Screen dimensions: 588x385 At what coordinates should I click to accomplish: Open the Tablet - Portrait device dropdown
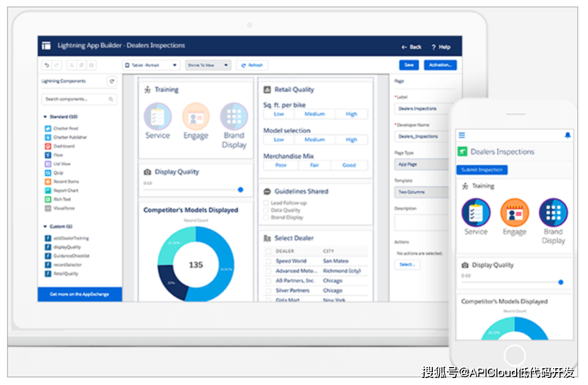[151, 65]
